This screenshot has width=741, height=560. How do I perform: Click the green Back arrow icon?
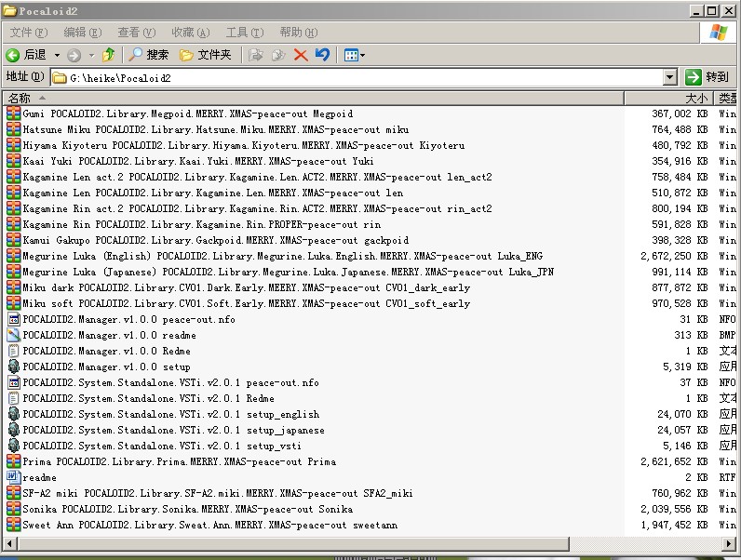[x=13, y=55]
